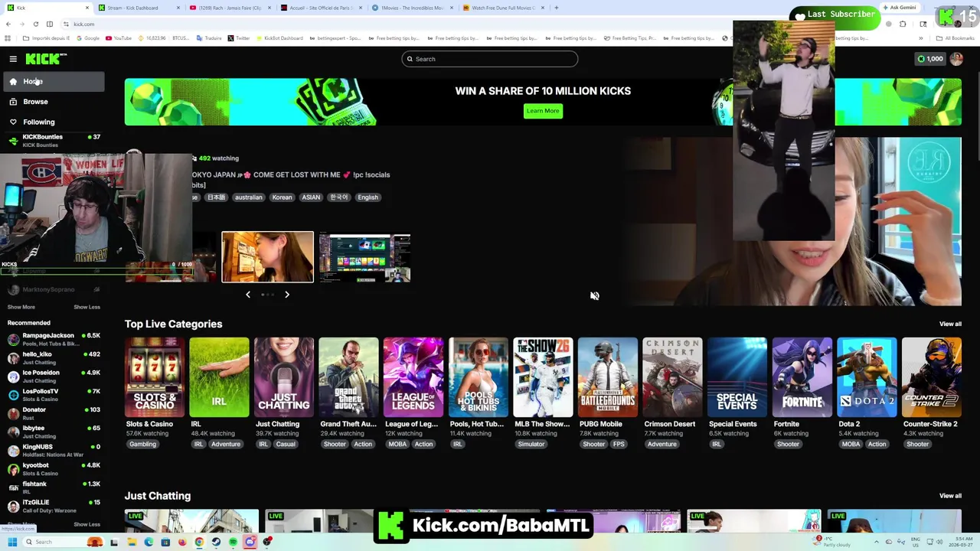Click the australian tag

tap(248, 197)
